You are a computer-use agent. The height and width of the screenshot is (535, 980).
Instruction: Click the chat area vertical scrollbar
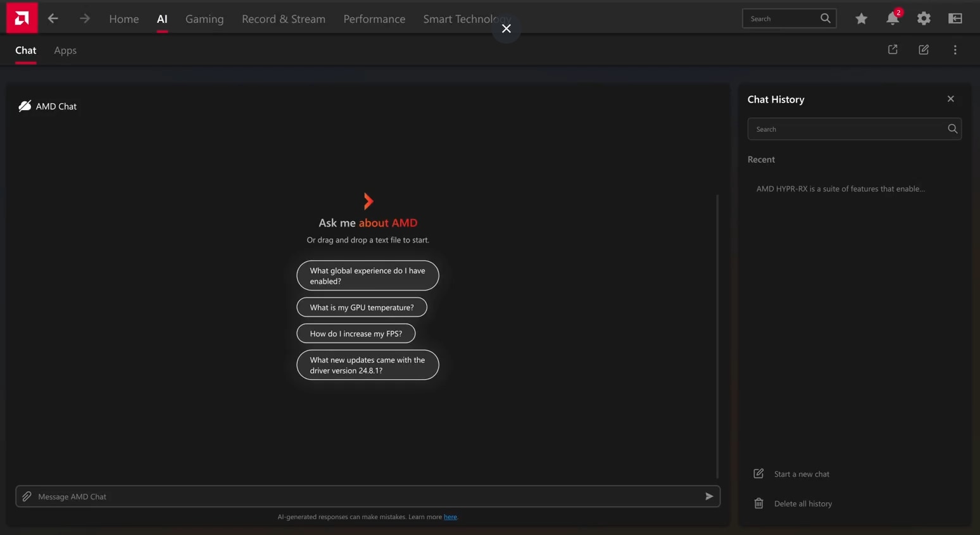click(717, 336)
